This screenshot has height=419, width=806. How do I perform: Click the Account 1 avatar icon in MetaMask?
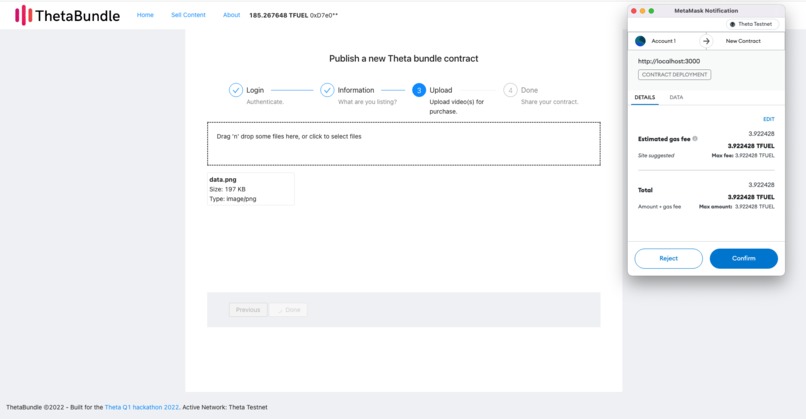pyautogui.click(x=640, y=41)
